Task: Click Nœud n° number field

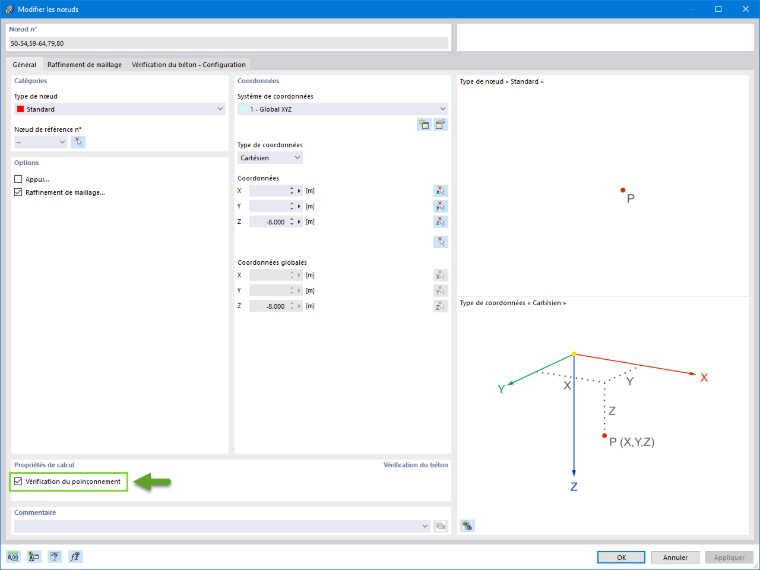Action: pos(228,43)
